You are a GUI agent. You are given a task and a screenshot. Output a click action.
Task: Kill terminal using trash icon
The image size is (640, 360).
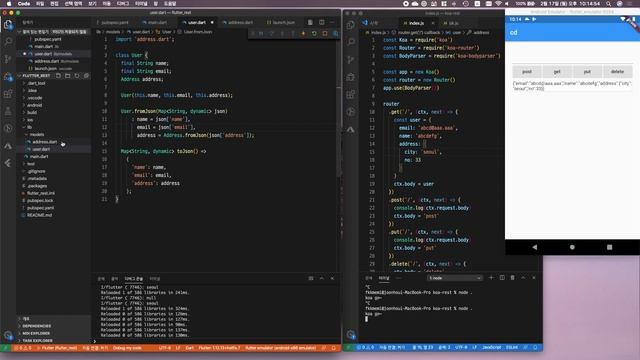513,278
